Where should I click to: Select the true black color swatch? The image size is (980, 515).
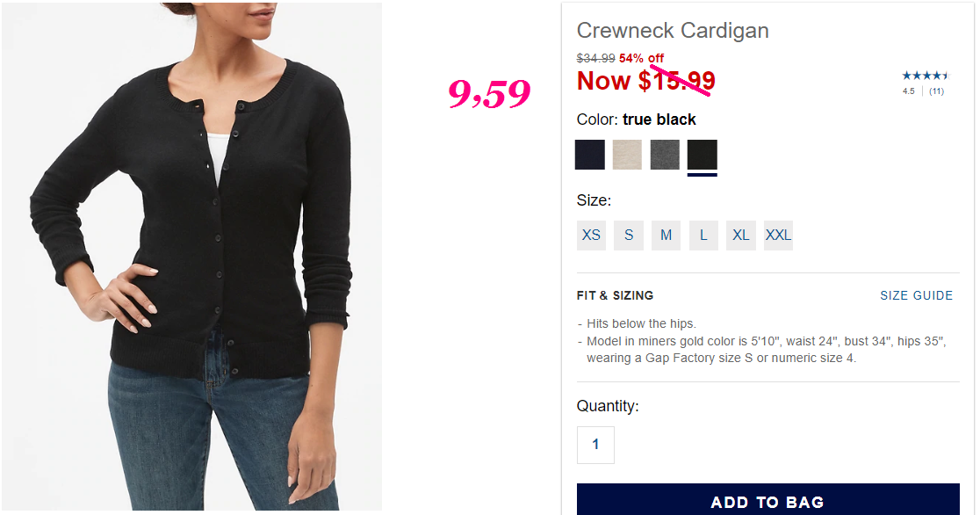click(702, 155)
